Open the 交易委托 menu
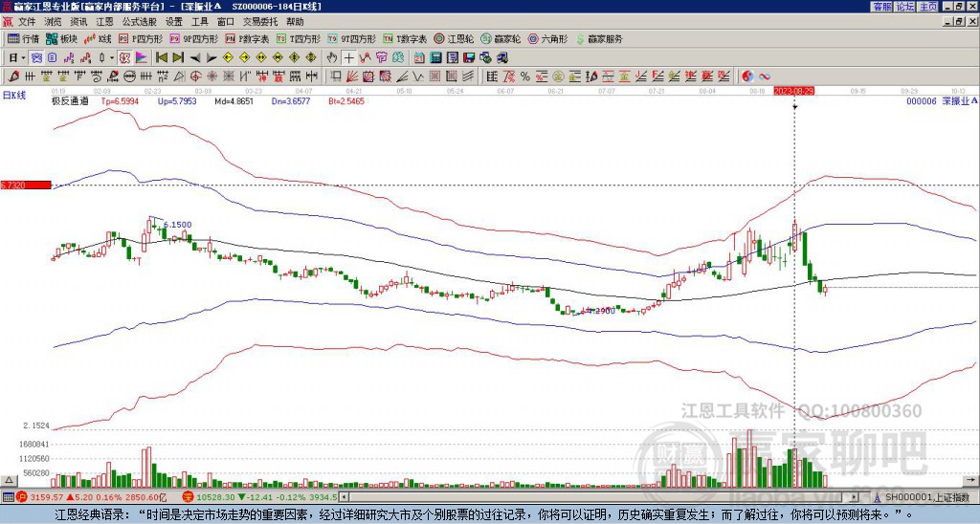 [x=260, y=22]
